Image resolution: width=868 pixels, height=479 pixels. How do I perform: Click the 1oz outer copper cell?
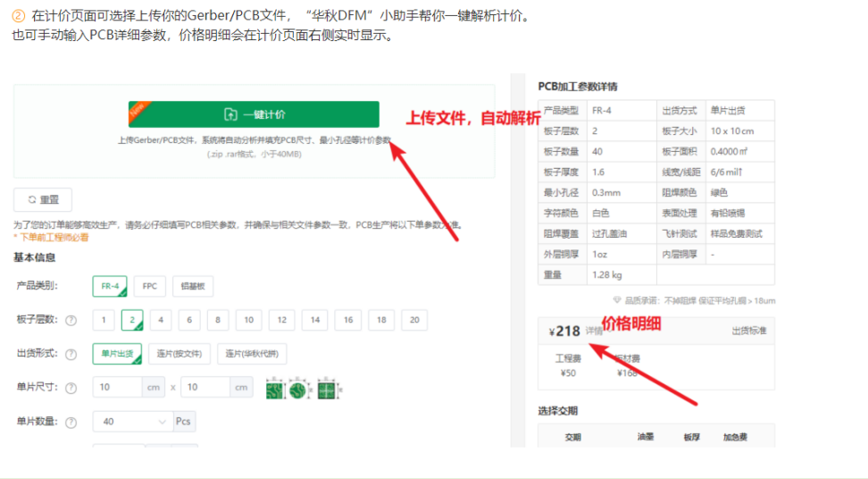point(622,254)
